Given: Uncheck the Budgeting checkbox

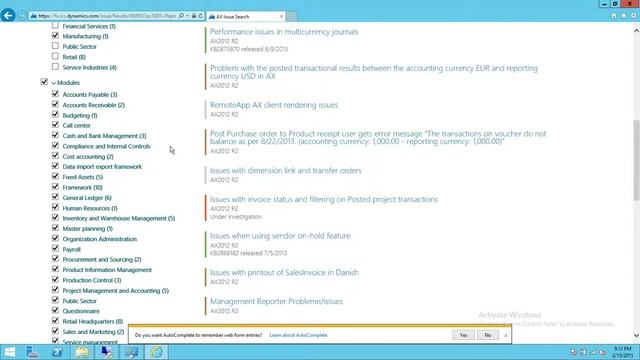Looking at the screenshot, I should [55, 115].
